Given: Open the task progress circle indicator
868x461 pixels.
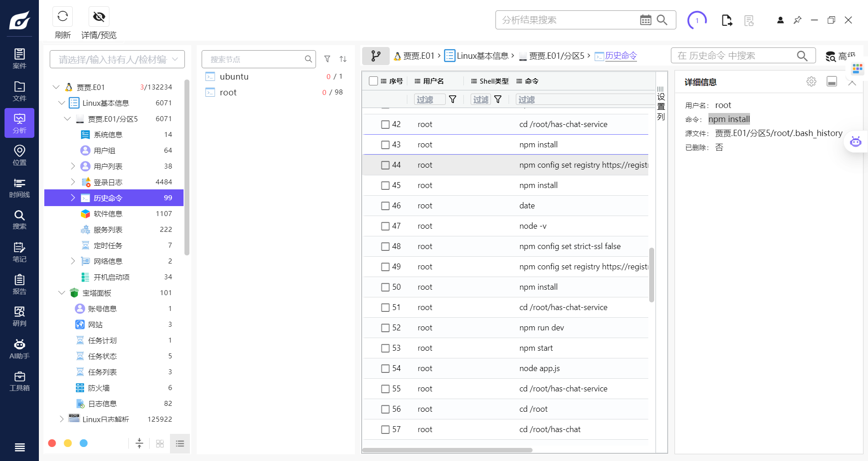Looking at the screenshot, I should 697,20.
